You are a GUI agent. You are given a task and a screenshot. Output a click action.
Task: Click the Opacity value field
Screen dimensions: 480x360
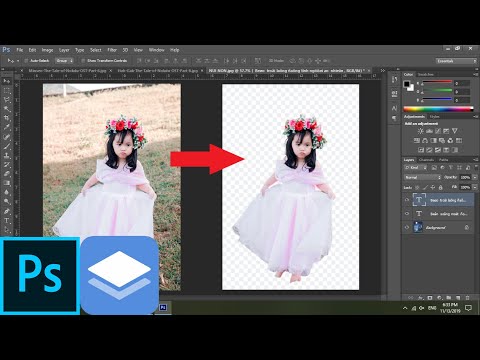tap(465, 177)
